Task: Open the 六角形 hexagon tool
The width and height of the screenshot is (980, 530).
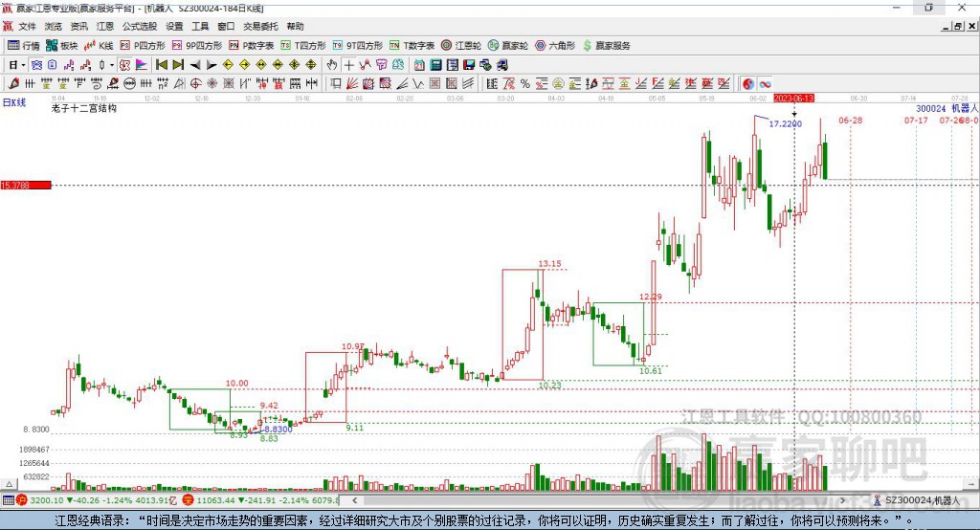Action: click(555, 46)
